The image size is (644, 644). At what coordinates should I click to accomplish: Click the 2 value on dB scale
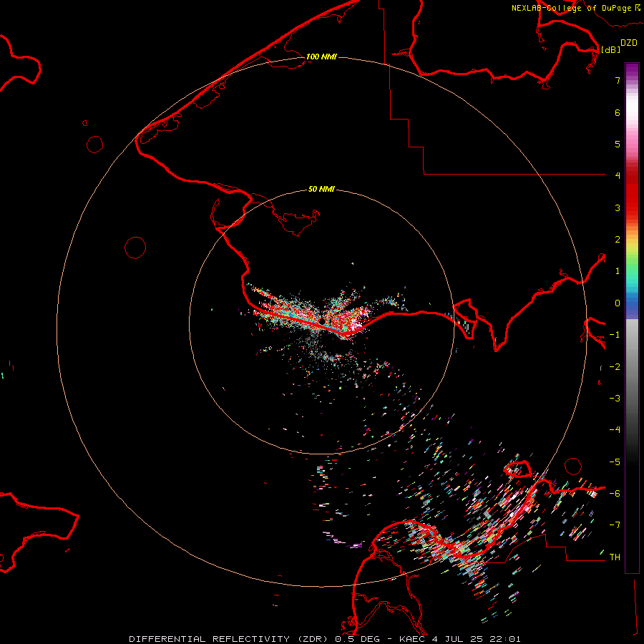click(618, 240)
